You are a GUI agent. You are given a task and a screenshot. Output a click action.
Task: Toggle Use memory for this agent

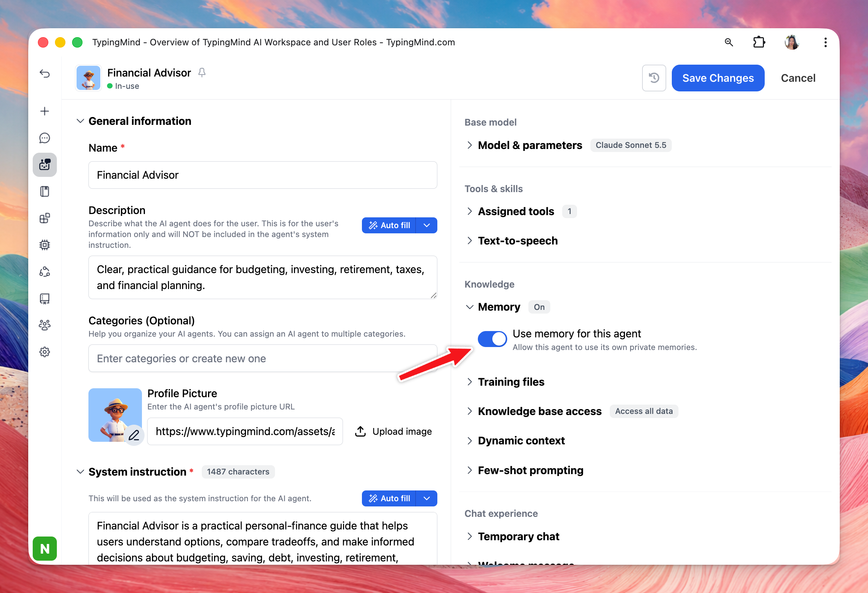point(492,339)
